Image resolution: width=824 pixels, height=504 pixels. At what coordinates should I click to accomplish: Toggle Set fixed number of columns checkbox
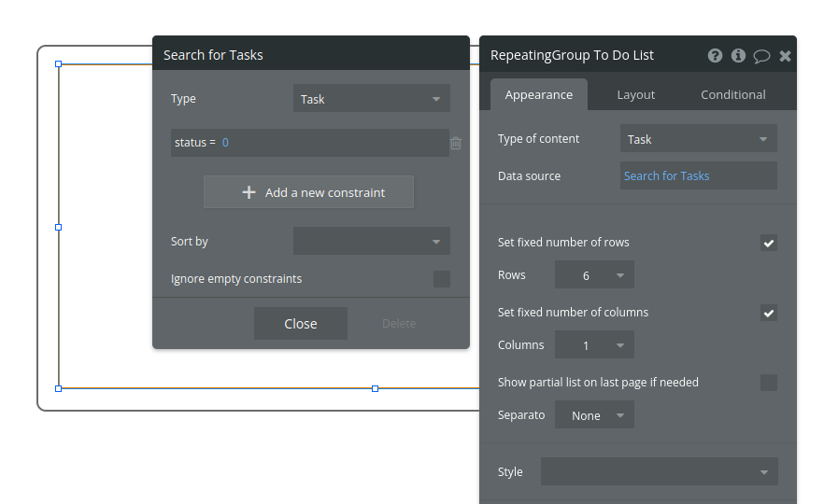pyautogui.click(x=769, y=313)
